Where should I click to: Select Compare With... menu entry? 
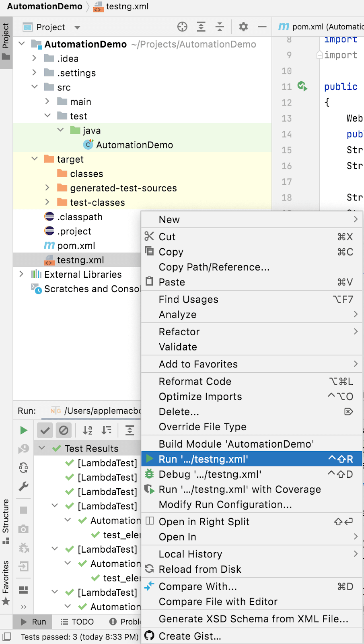tap(252, 586)
